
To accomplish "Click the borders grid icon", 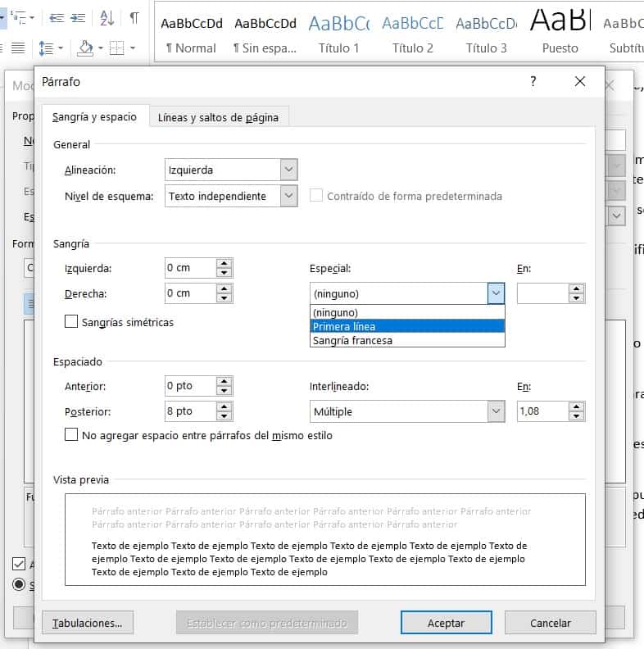I will 116,49.
